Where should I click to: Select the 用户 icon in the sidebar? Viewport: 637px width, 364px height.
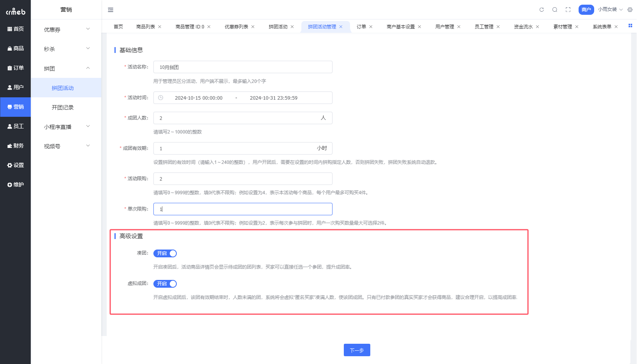[x=16, y=87]
